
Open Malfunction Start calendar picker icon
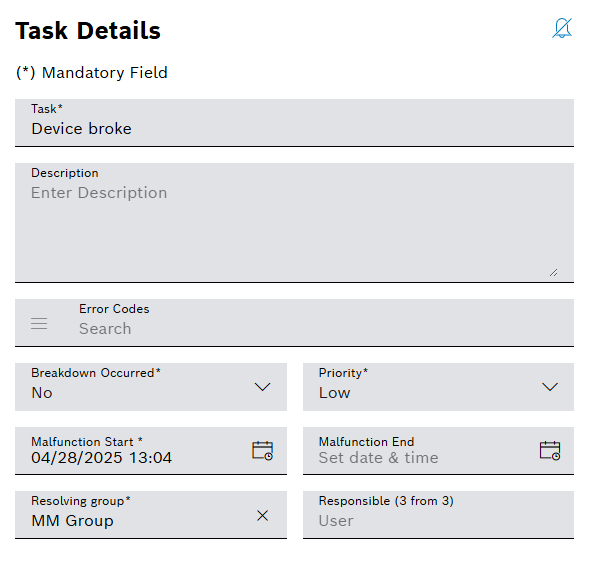tap(262, 450)
